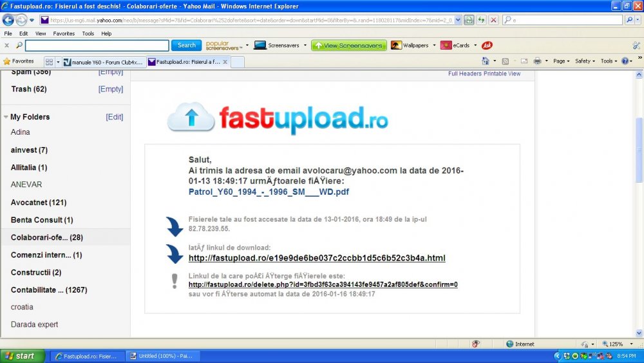
Task: Click the Home icon in command bar
Action: click(486, 61)
